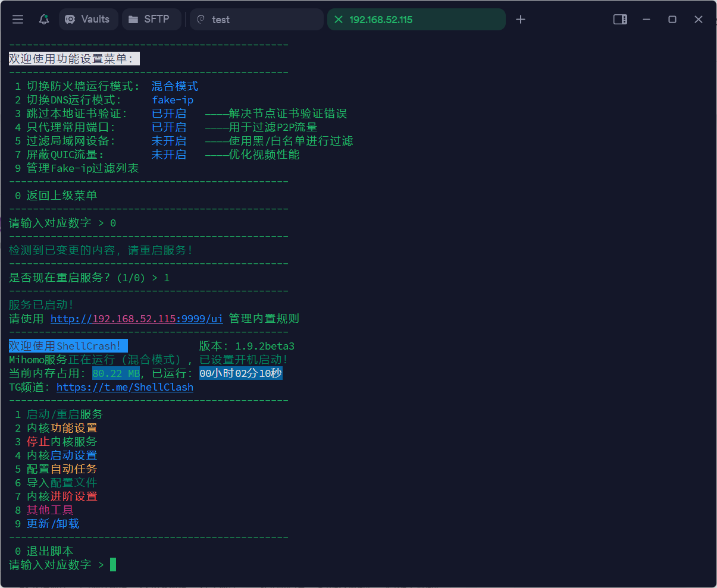717x588 pixels.
Task: Select the 192.168.52.115 session tab
Action: [x=417, y=19]
